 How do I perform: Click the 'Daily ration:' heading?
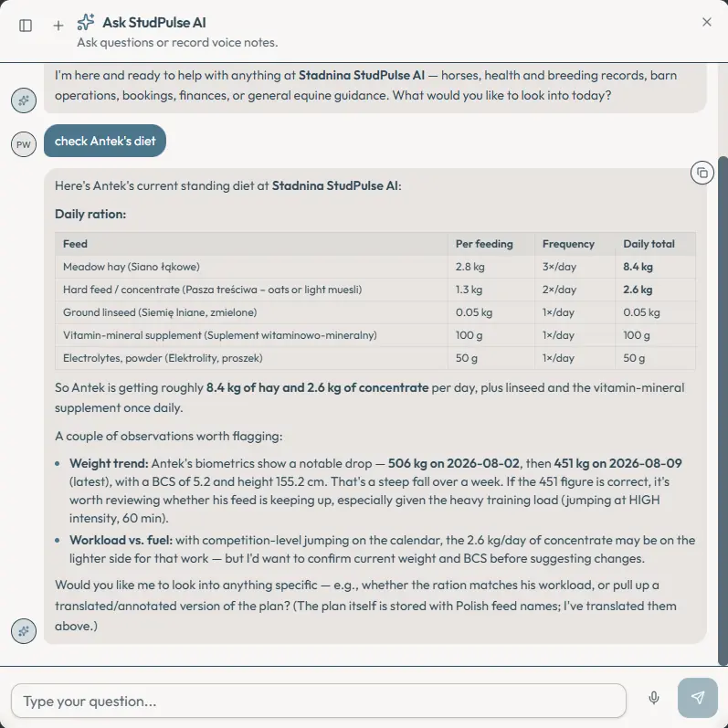click(90, 214)
